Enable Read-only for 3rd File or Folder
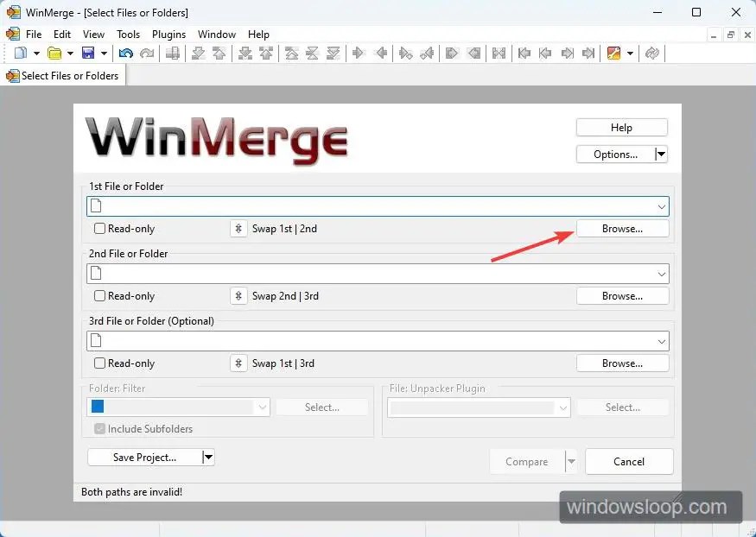 tap(99, 363)
